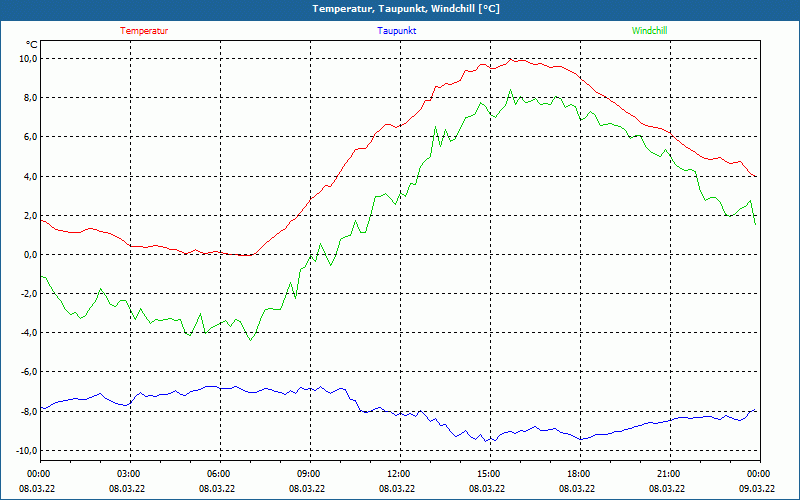
Task: Click the 4,0 y-axis value
Action: tap(31, 176)
